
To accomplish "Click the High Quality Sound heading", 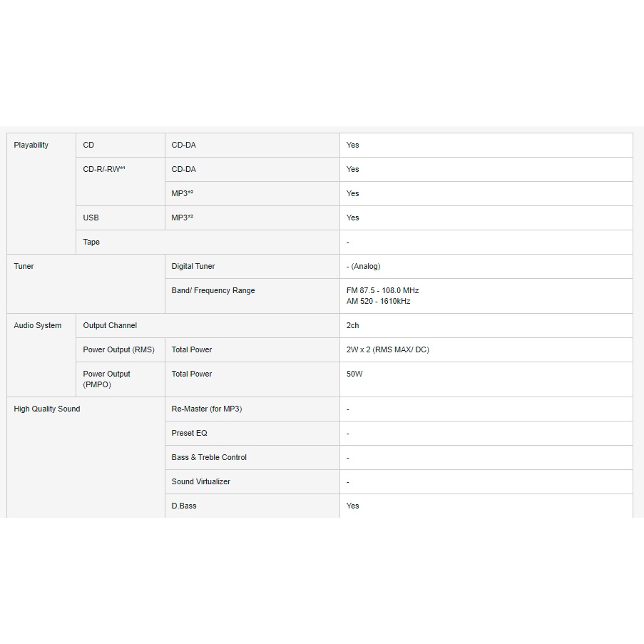I will pos(47,409).
